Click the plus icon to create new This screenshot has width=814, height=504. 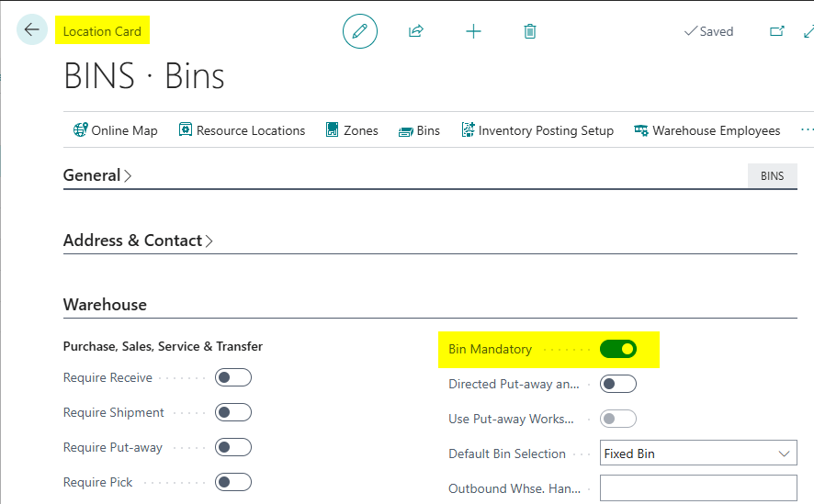(473, 31)
